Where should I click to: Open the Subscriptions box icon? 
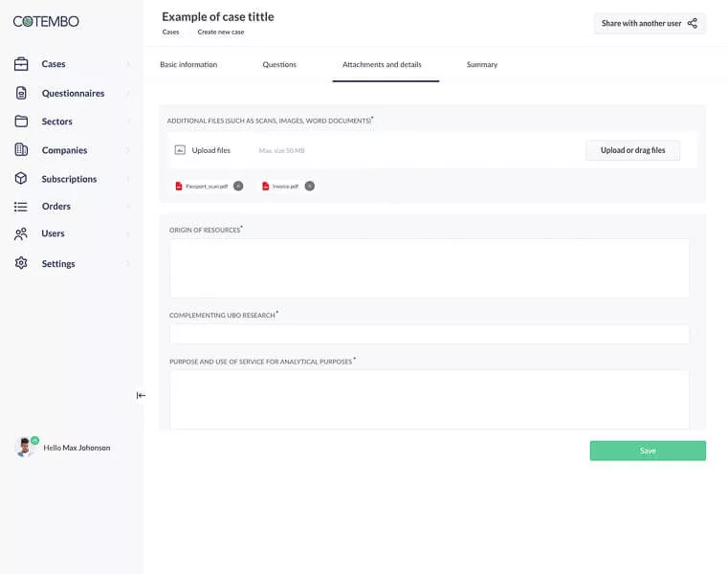click(21, 178)
